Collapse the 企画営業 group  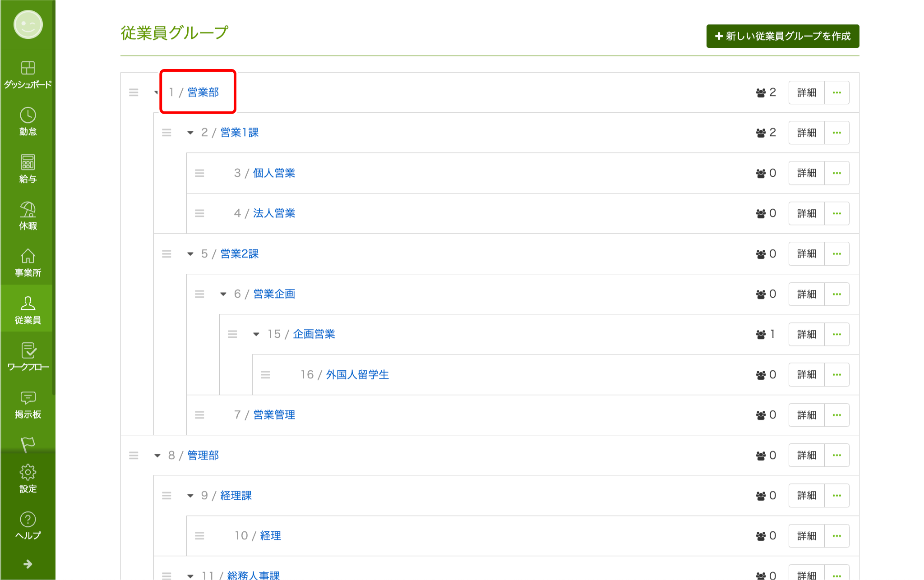[256, 334]
